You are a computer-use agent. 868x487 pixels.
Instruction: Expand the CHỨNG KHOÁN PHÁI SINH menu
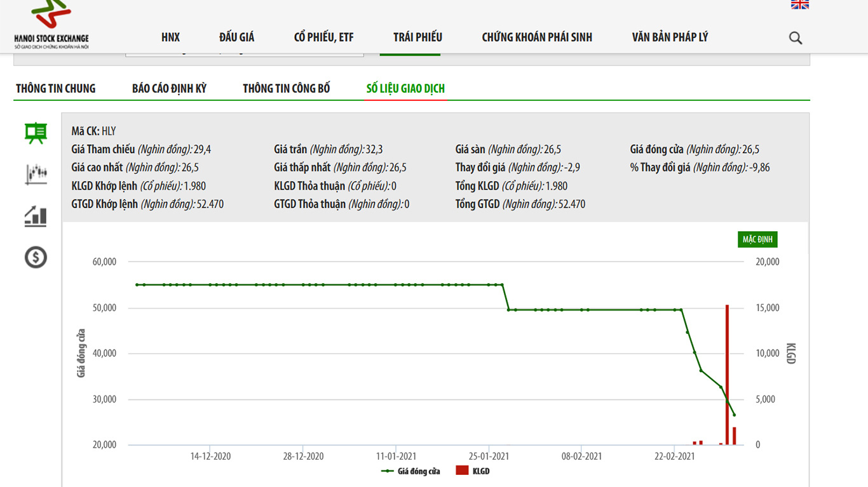coord(537,37)
